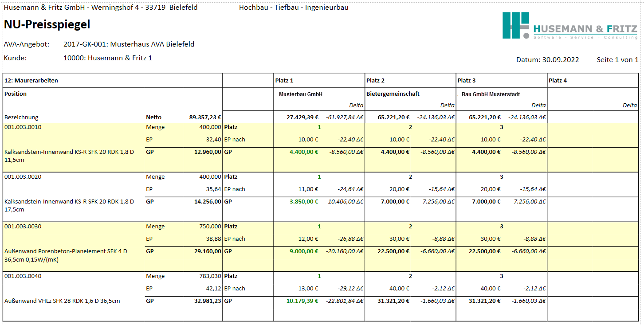Select the AVA-Angebot value 2017-GK-001 Musterhaus
The height and width of the screenshot is (325, 644).
(129, 44)
